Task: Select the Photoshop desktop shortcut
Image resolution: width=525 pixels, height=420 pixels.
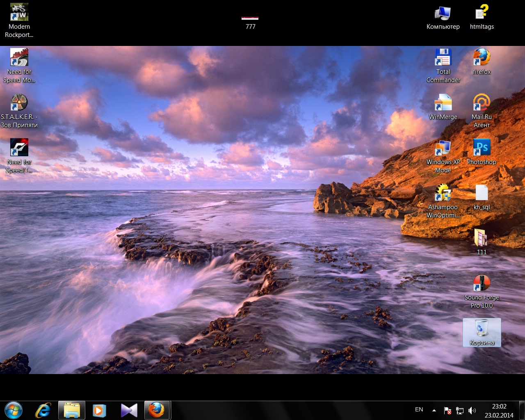Action: click(x=482, y=148)
